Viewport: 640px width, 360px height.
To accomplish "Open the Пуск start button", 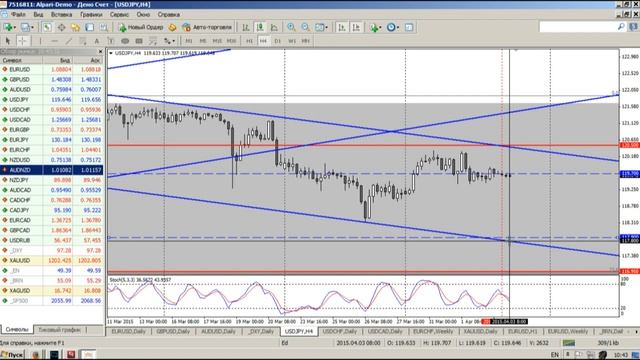I will click(x=12, y=355).
